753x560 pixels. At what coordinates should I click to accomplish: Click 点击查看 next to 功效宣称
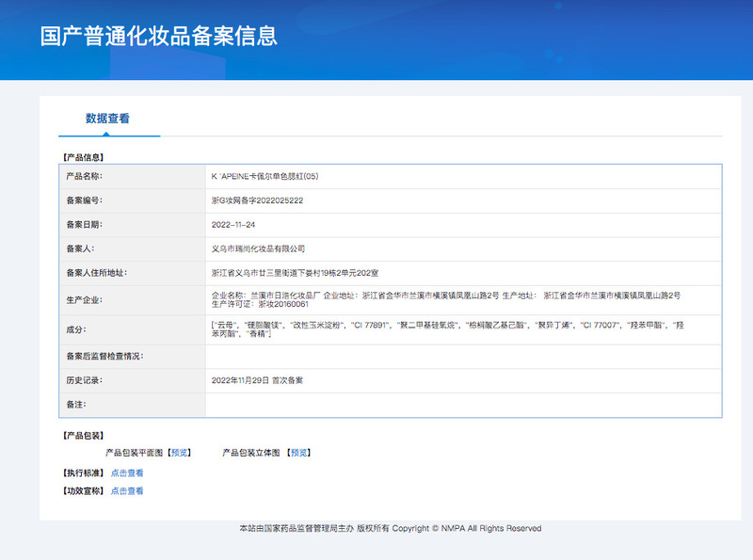[x=127, y=490]
